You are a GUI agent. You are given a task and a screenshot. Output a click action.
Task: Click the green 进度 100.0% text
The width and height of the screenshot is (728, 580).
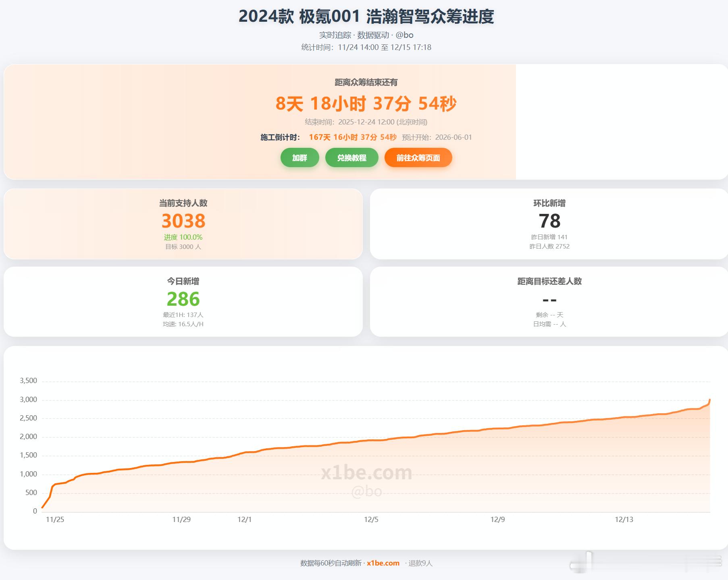(x=183, y=237)
